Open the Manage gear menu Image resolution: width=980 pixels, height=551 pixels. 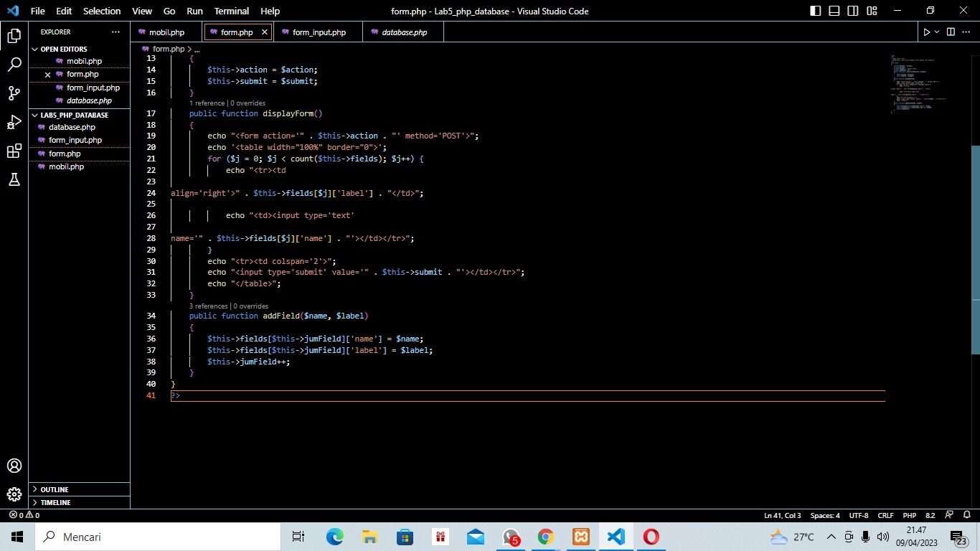[x=14, y=494]
